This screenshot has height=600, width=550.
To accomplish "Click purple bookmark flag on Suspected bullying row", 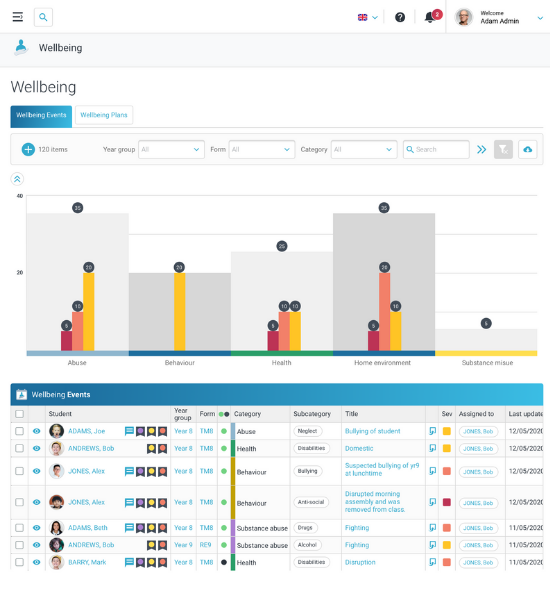I will [x=140, y=471].
